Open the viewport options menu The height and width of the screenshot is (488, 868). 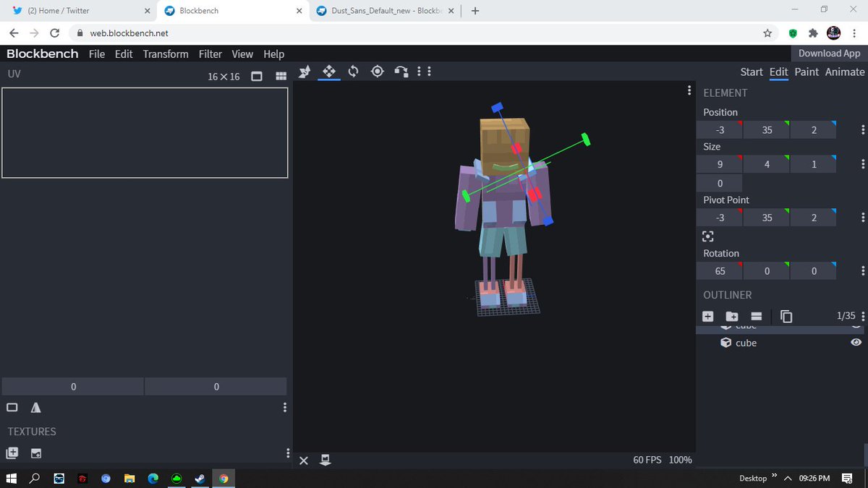tap(689, 90)
